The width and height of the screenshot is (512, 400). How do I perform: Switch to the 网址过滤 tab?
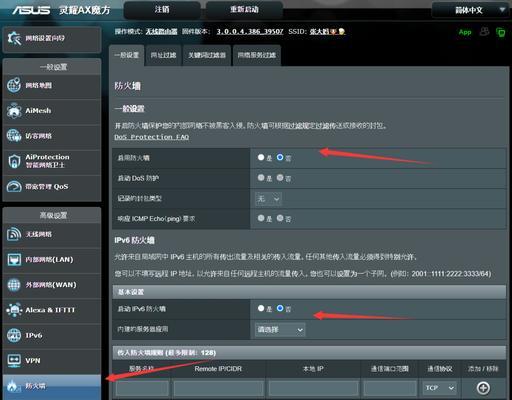click(163, 55)
